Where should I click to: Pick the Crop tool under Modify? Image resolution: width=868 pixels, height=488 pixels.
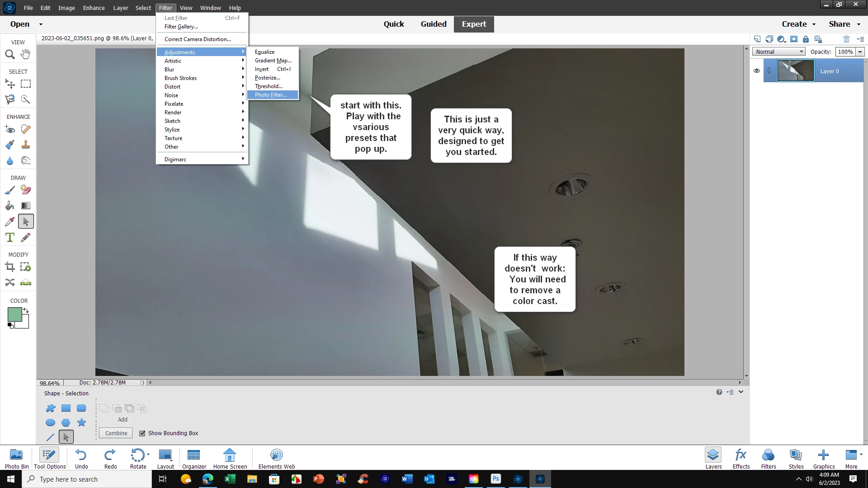pyautogui.click(x=9, y=267)
